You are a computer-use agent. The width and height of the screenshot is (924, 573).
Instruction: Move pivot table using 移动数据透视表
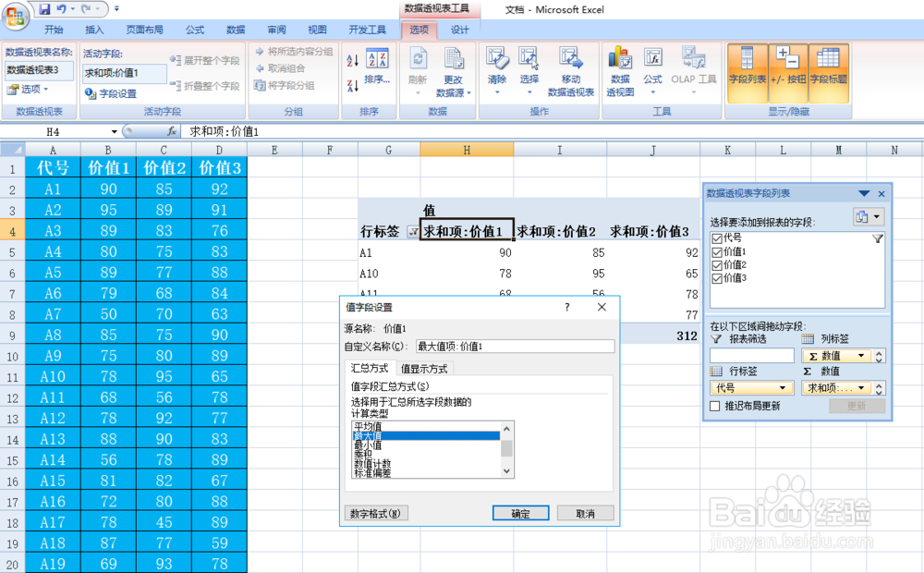pyautogui.click(x=570, y=72)
